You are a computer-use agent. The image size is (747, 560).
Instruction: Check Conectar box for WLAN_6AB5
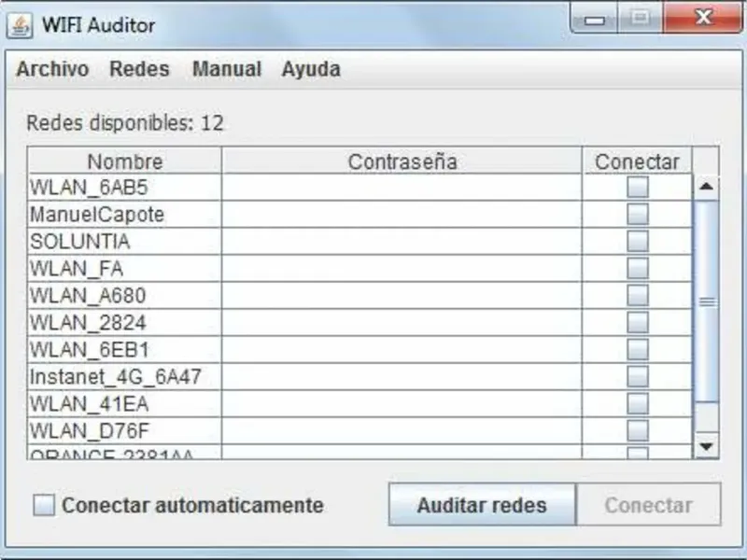point(638,188)
